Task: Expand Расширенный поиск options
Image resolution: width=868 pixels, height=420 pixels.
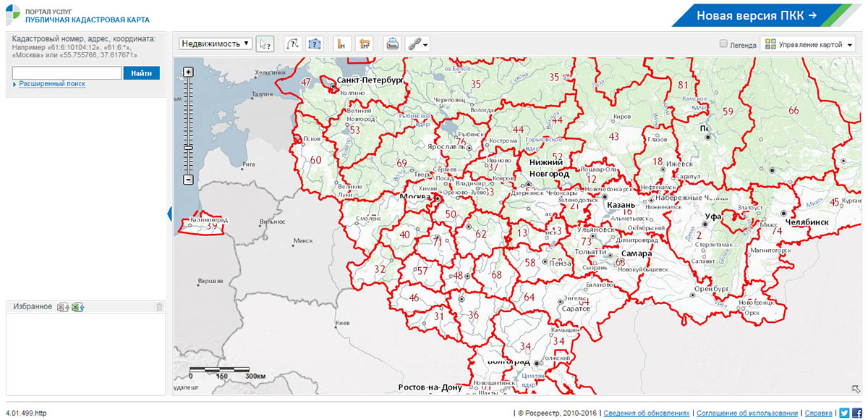Action: (x=52, y=84)
